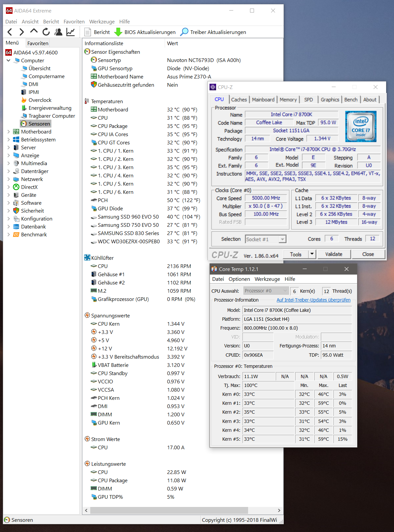Click the Intel Core i7 logo in CPU-Z
The width and height of the screenshot is (394, 532).
[x=361, y=126]
